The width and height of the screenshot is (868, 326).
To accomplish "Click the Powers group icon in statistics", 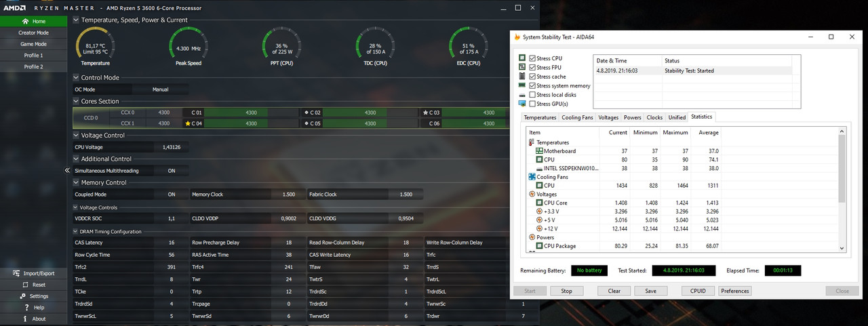I will (532, 237).
